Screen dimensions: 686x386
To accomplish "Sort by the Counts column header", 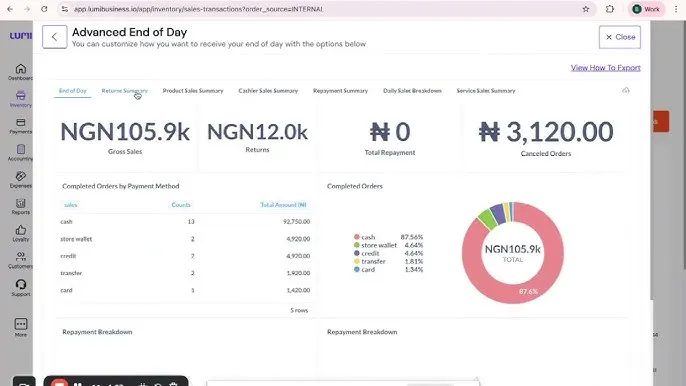I will (x=181, y=205).
